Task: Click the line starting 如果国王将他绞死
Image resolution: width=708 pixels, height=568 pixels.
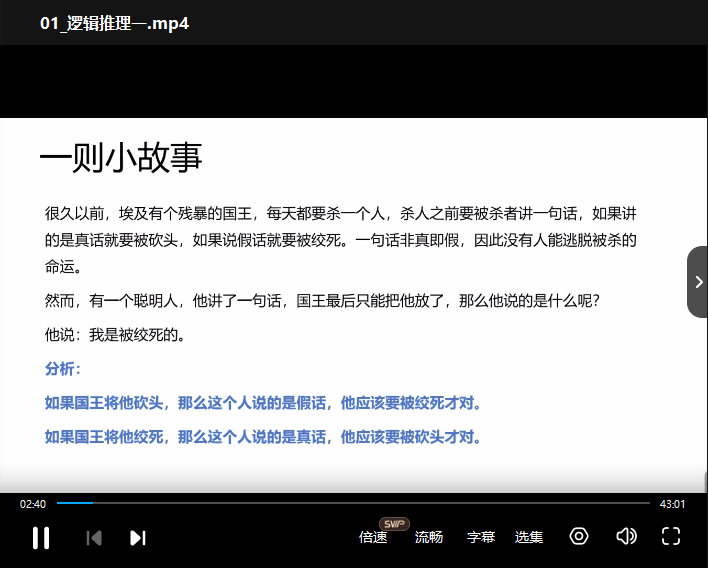Action: (263, 437)
